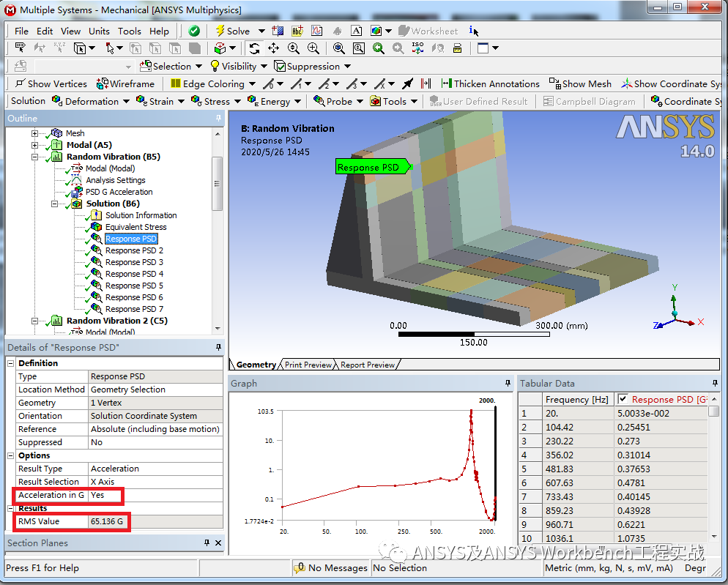This screenshot has height=585, width=728.
Task: Click the Outline vertical scrollbar
Action: 218,183
